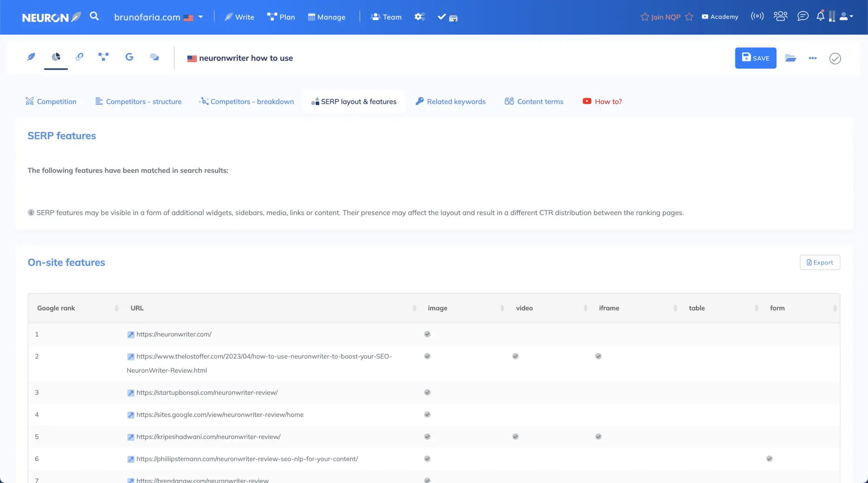Select the feather editor icon
This screenshot has height=483, width=868.
31,57
